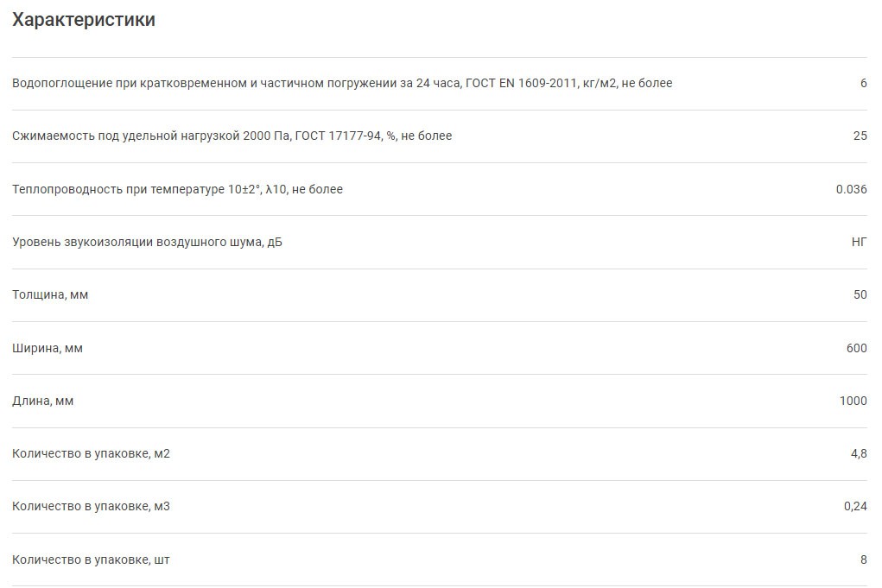Click the length value 1000
Viewport: 882px width, 588px height.
(853, 401)
